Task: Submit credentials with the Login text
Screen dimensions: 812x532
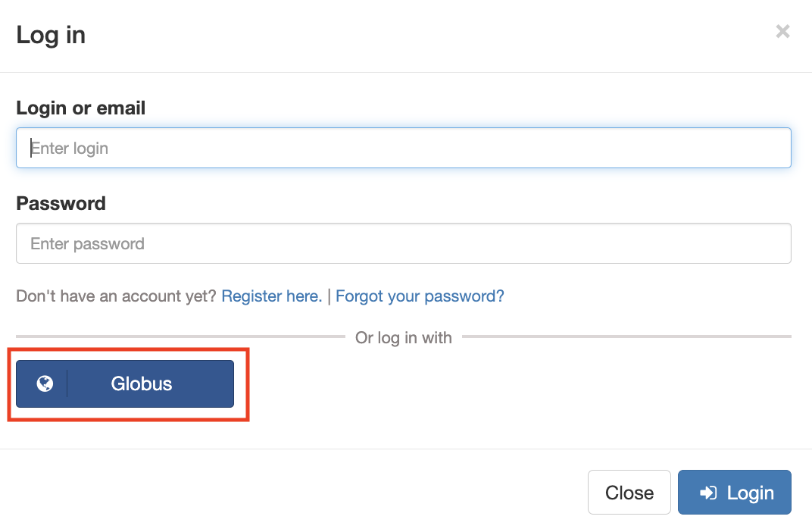Action: [750, 493]
